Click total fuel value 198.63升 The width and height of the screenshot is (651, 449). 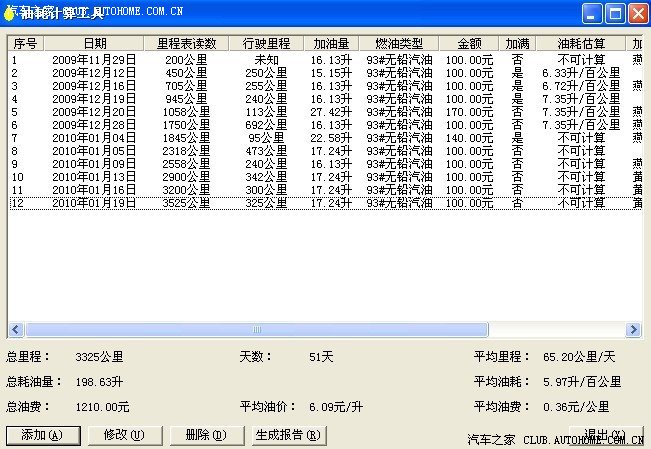[x=99, y=382]
